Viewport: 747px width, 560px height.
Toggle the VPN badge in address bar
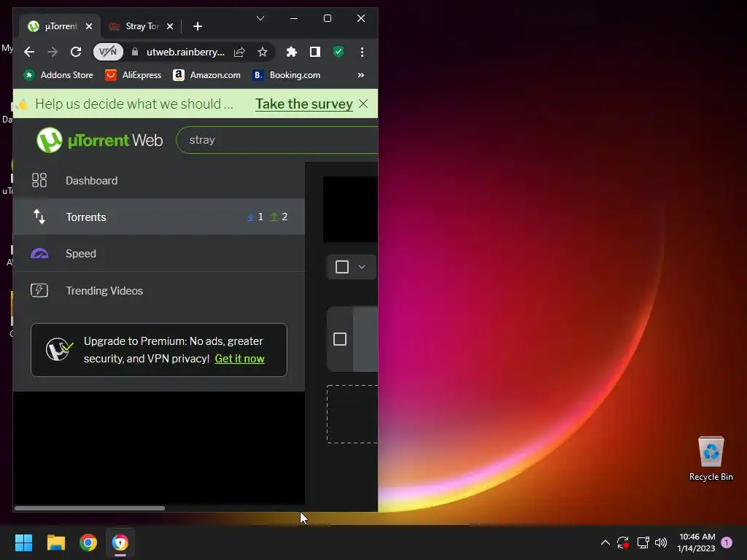(x=108, y=52)
